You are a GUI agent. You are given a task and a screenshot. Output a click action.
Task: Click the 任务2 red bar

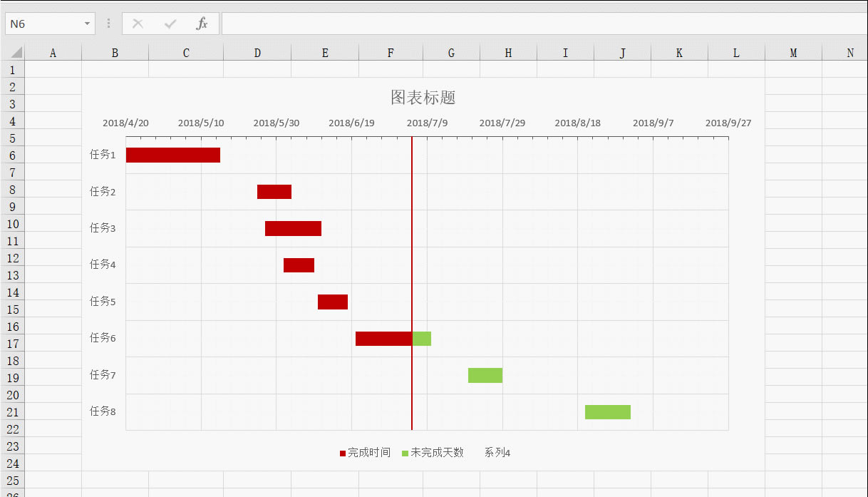(274, 192)
